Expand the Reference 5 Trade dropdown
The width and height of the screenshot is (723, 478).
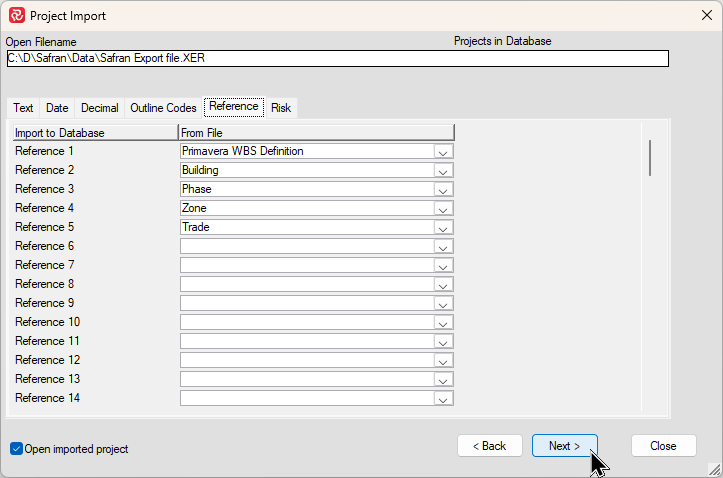tap(444, 227)
